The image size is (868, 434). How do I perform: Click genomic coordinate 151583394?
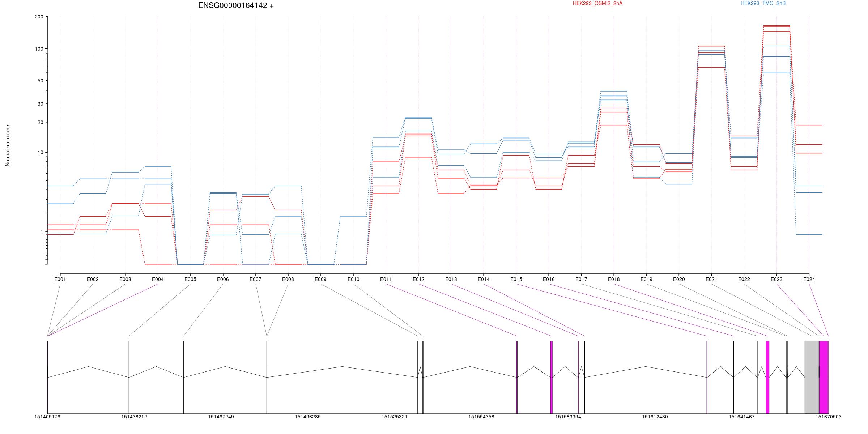(x=568, y=417)
